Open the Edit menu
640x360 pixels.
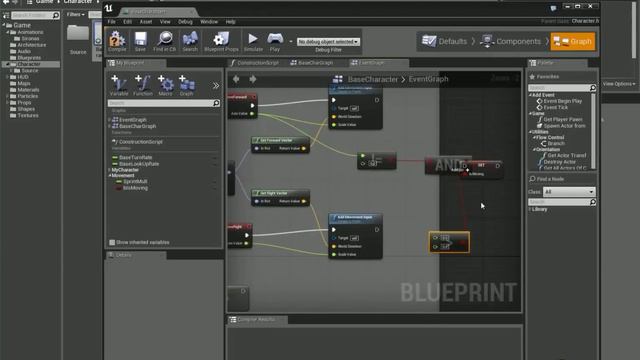(128, 22)
